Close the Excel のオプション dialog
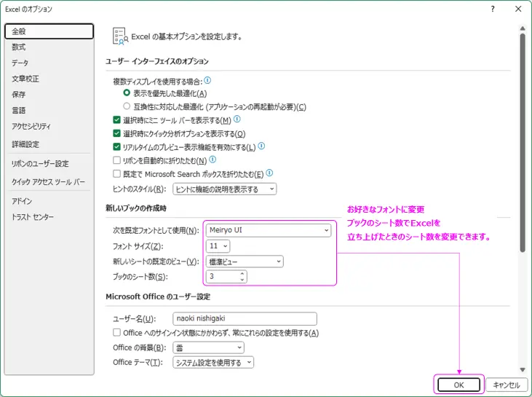The image size is (532, 397). click(518, 9)
